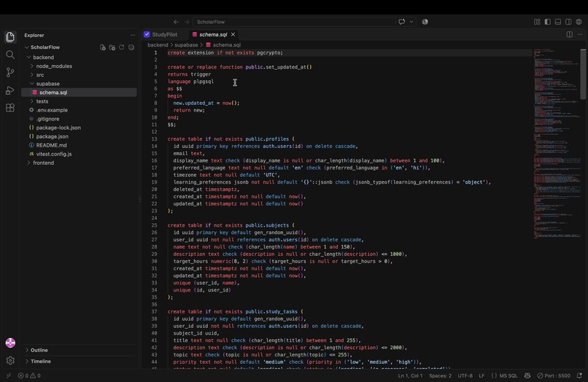Toggle the bottom panel
Image resolution: width=588 pixels, height=382 pixels.
[558, 22]
